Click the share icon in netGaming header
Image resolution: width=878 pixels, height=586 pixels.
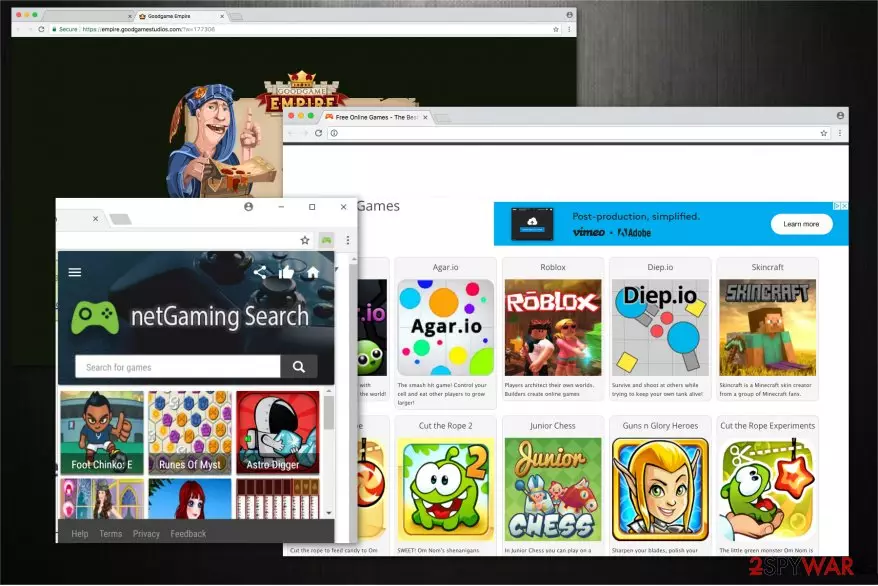coord(260,272)
